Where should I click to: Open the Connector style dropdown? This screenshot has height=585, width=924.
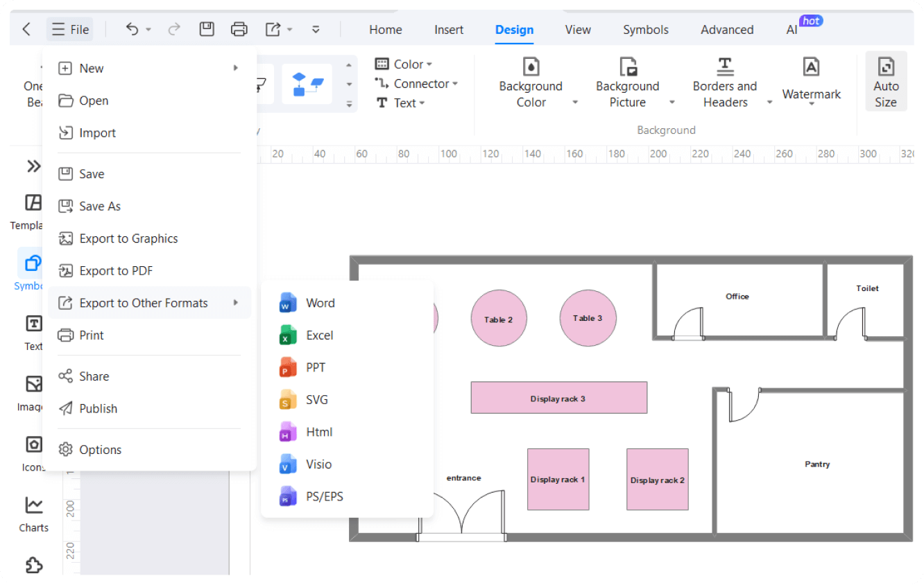[416, 83]
